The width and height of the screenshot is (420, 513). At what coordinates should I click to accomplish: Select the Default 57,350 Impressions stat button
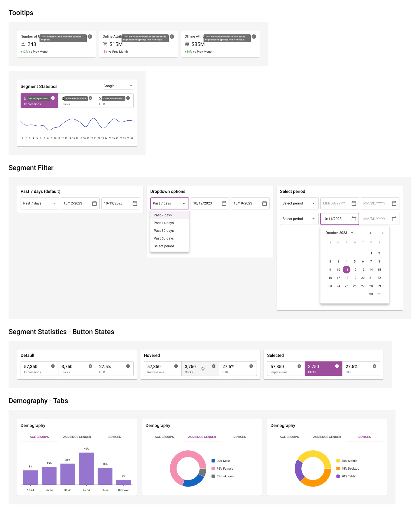(x=39, y=369)
